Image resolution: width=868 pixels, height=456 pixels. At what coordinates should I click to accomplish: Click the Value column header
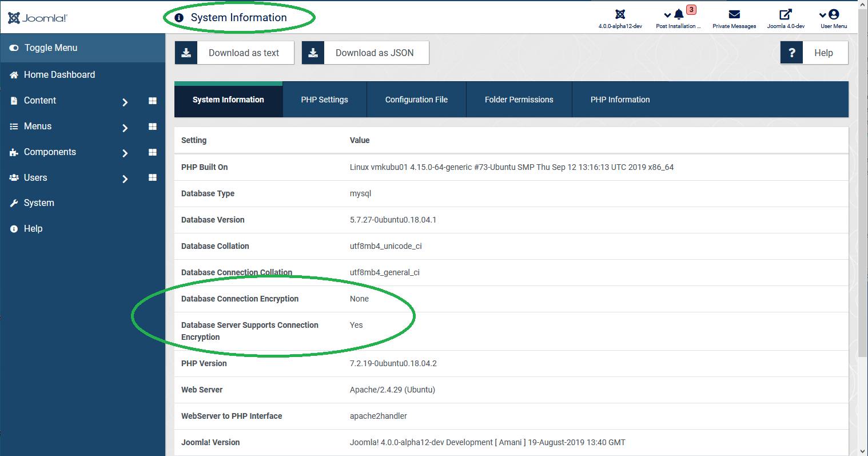tap(360, 140)
